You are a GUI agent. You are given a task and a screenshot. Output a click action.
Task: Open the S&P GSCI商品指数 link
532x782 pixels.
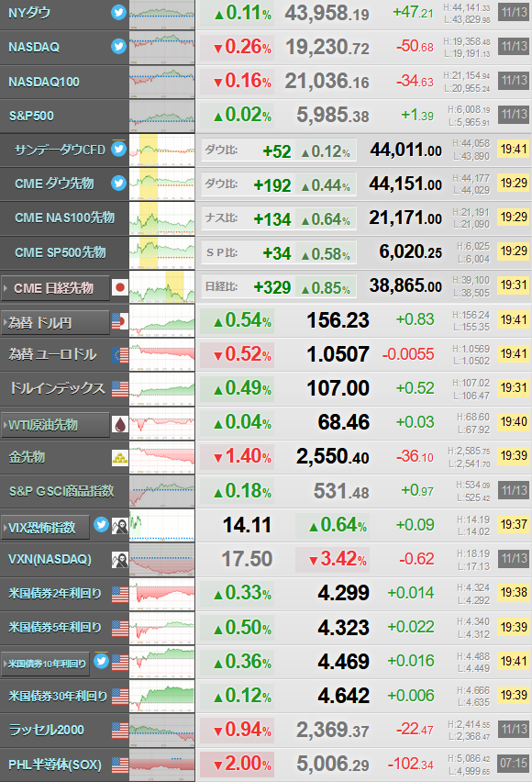[x=61, y=491]
